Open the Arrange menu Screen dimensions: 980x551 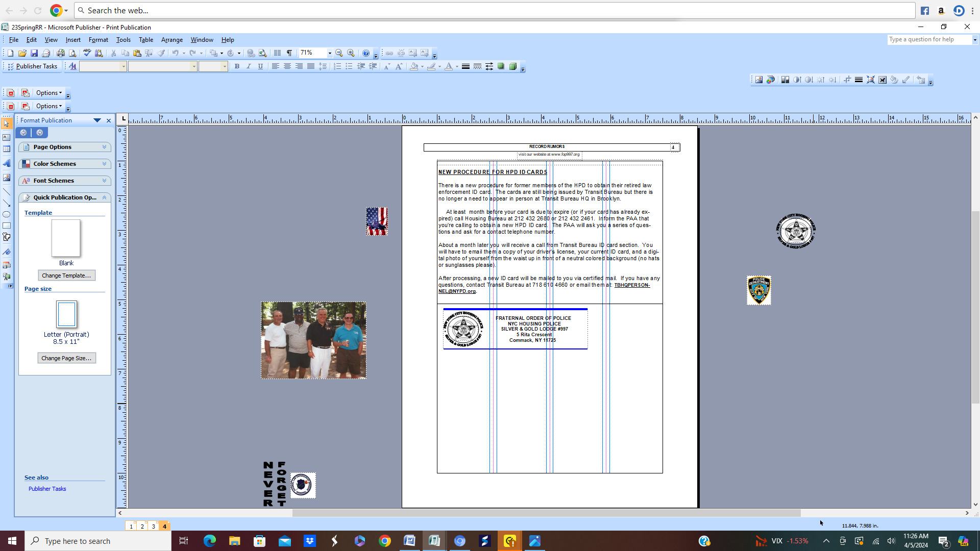pyautogui.click(x=171, y=40)
